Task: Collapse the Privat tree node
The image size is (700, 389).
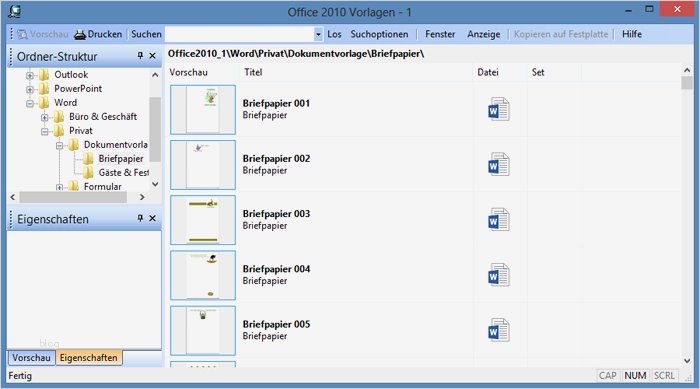Action: pos(45,131)
